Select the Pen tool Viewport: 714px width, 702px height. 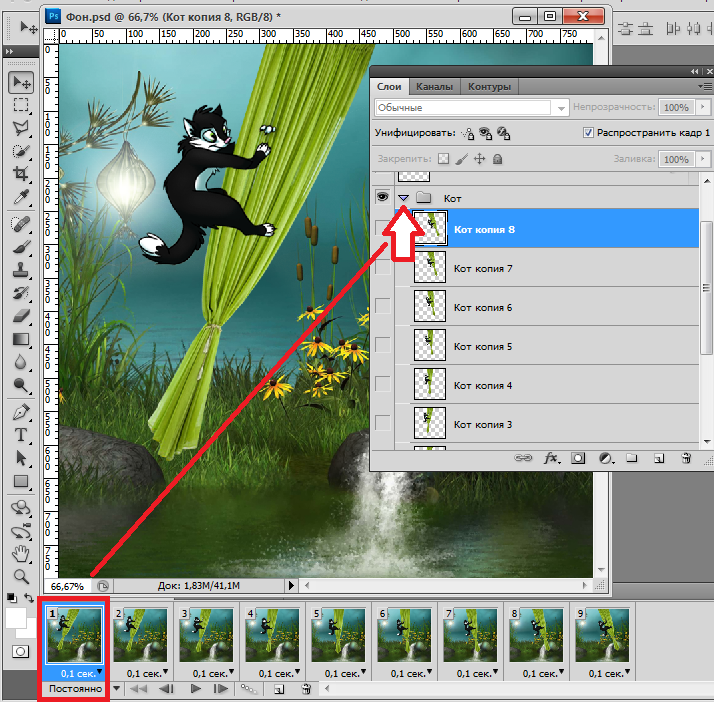pyautogui.click(x=21, y=412)
